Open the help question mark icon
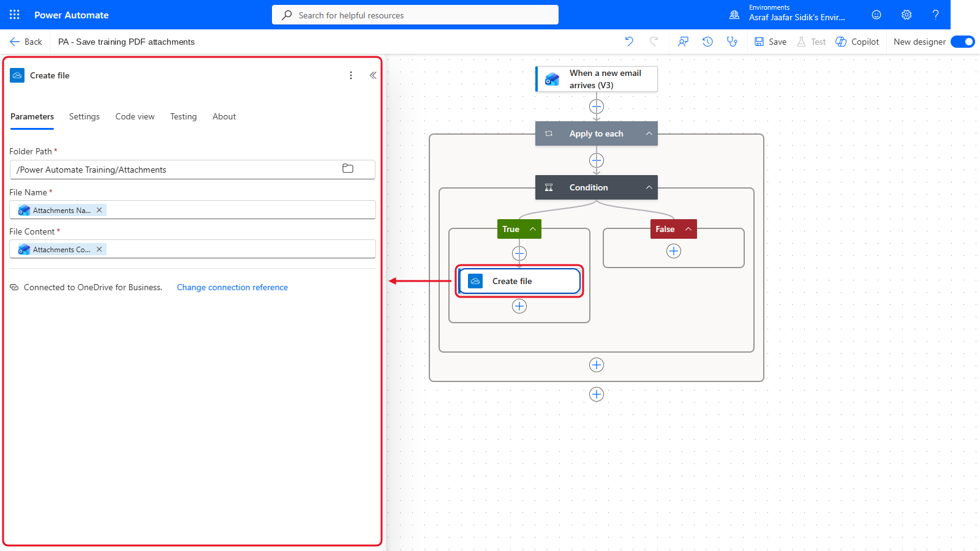Viewport: 980px width, 551px height. click(935, 15)
